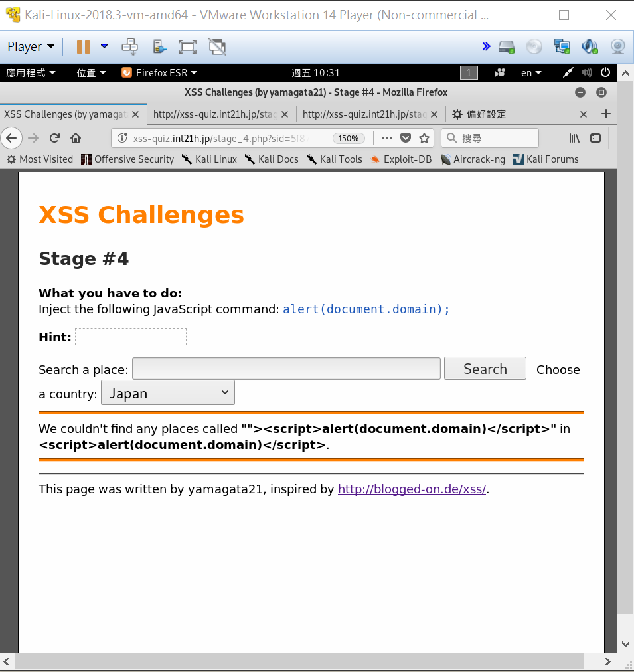This screenshot has height=672, width=634.
Task: Click the network adapter device icon
Action: tap(562, 46)
